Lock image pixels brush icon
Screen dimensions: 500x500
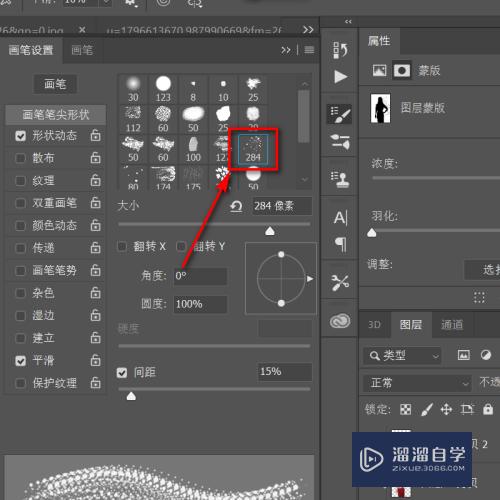(426, 409)
